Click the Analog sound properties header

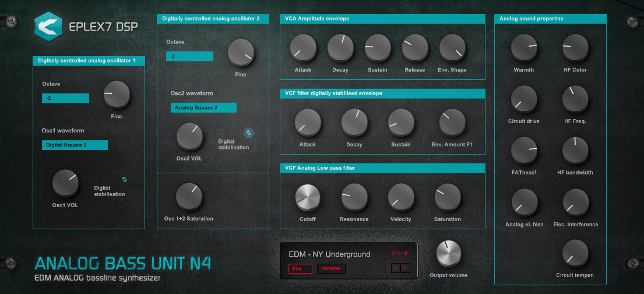point(551,19)
